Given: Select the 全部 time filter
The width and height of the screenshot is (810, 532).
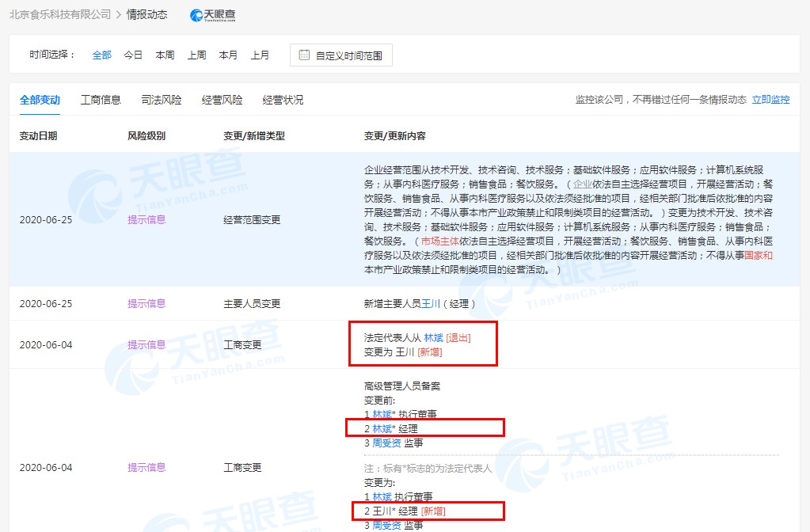Looking at the screenshot, I should tap(102, 55).
